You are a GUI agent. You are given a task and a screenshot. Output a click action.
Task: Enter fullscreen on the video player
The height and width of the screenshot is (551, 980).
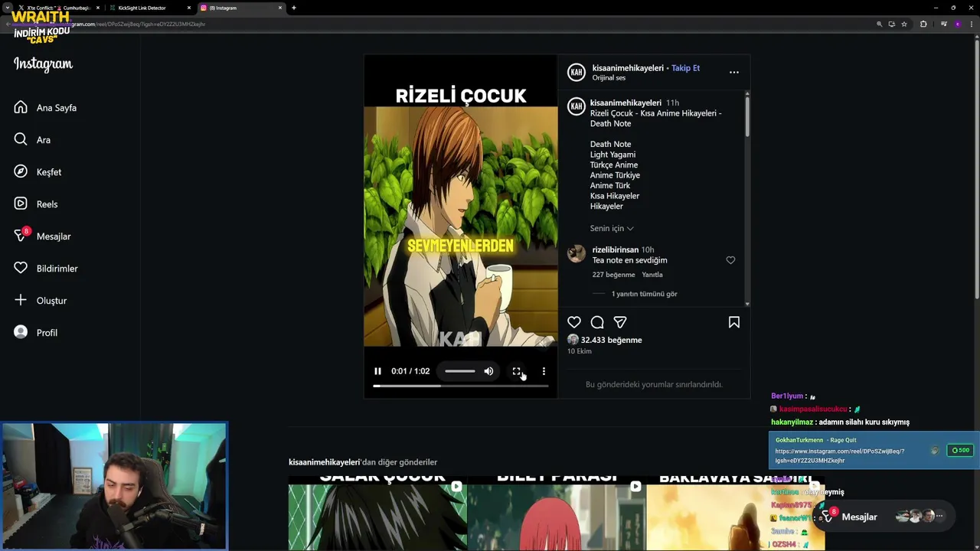click(516, 371)
